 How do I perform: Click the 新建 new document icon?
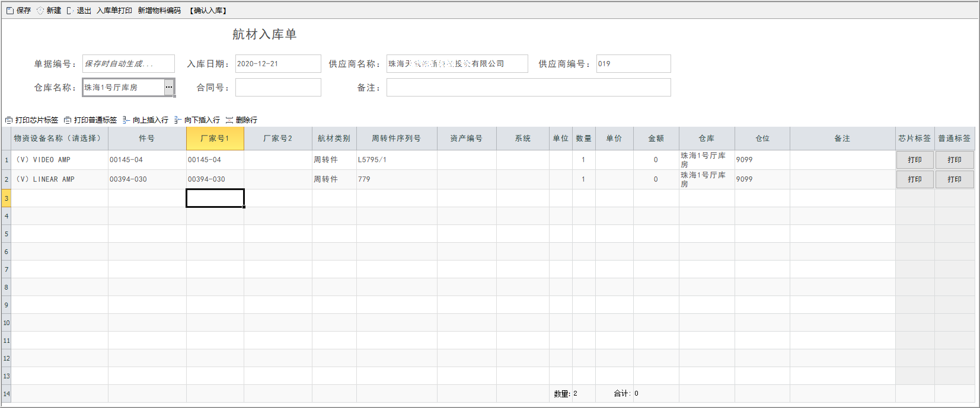point(40,11)
